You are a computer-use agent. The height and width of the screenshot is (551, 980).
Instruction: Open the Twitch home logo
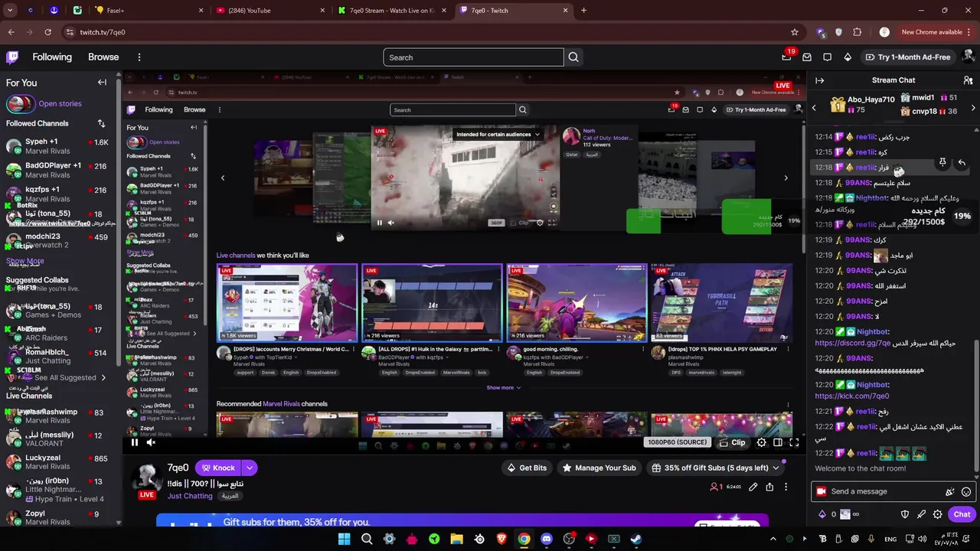click(12, 57)
